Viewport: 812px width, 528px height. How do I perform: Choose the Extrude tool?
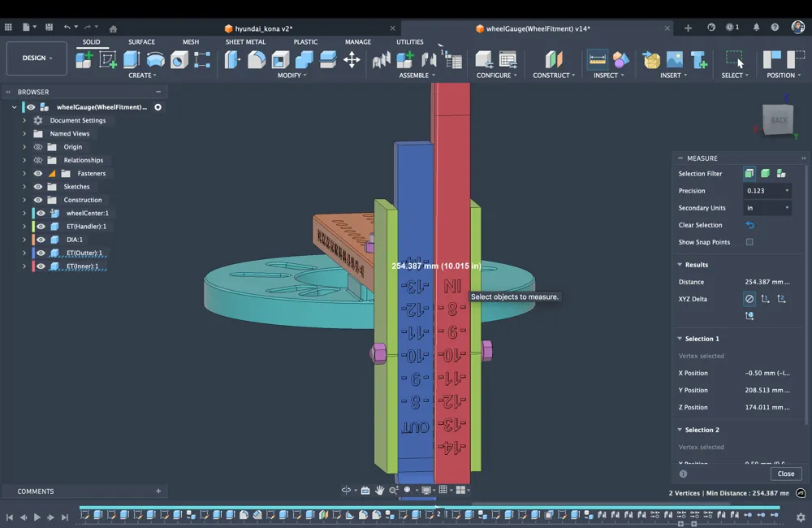pyautogui.click(x=132, y=59)
